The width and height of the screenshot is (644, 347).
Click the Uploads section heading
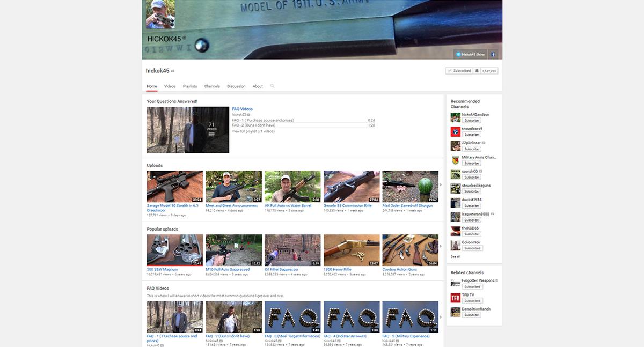pos(155,166)
